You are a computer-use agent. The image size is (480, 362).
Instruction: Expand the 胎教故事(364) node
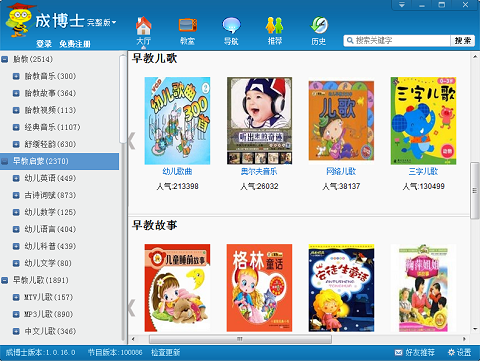click(x=16, y=93)
